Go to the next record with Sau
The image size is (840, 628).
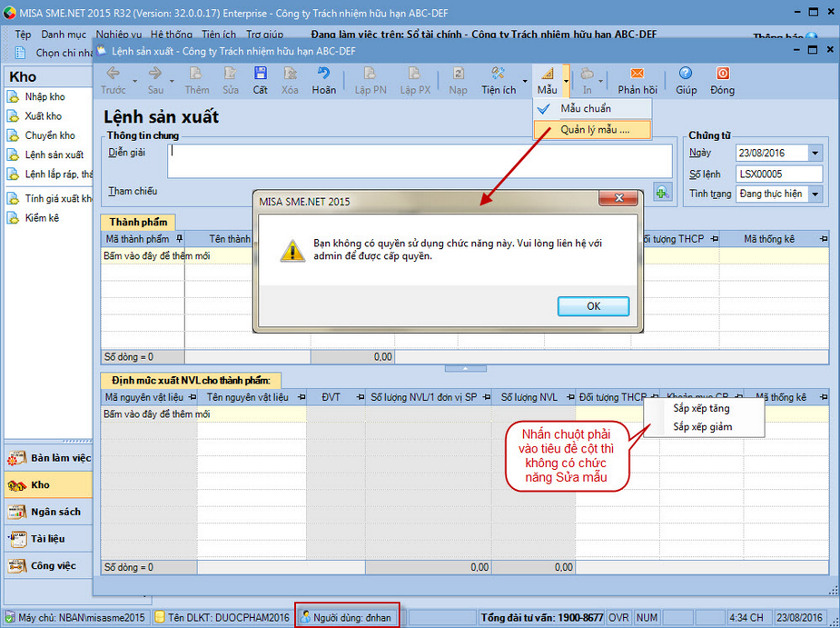155,81
